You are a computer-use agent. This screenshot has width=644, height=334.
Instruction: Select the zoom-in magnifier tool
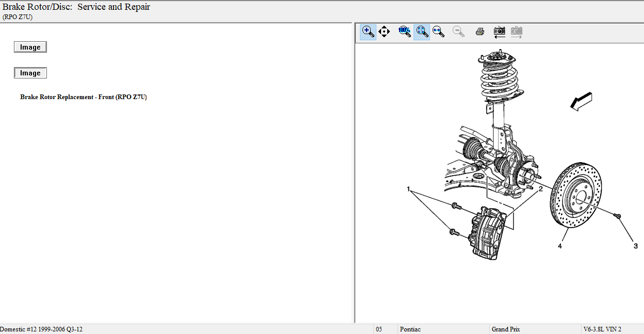tap(368, 32)
